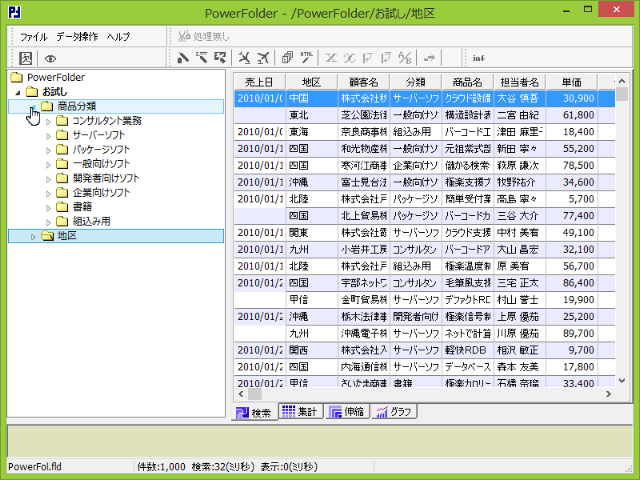Click the PowerFolder app icon in title bar
This screenshot has width=640, height=480.
coord(15,12)
